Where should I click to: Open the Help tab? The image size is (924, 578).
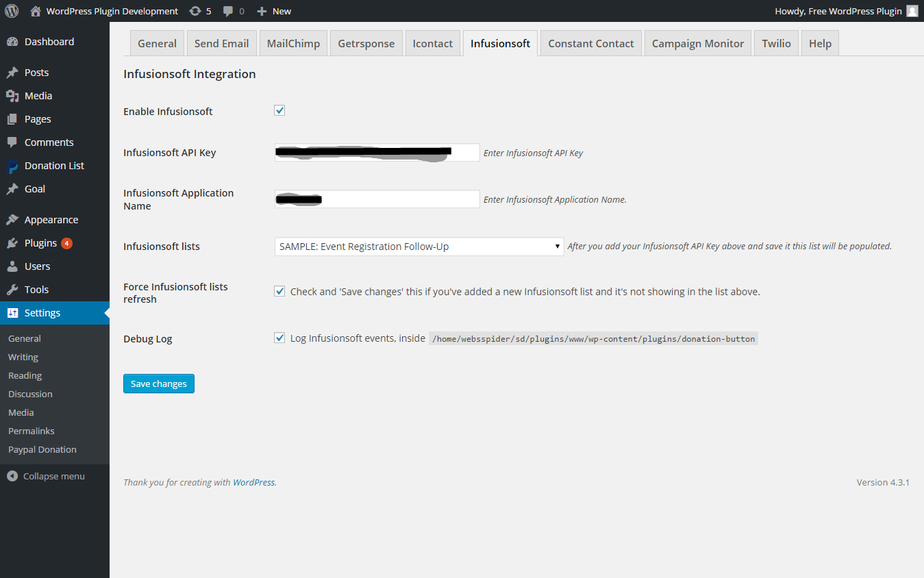(820, 43)
